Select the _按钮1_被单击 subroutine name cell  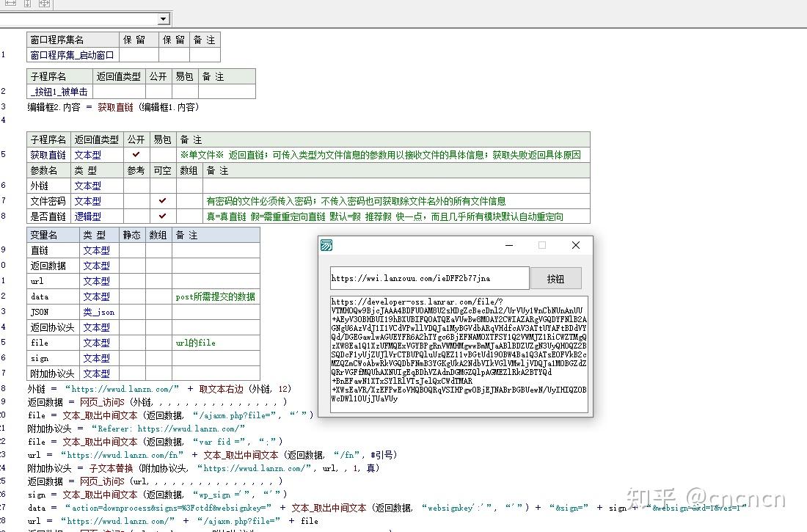tap(59, 91)
